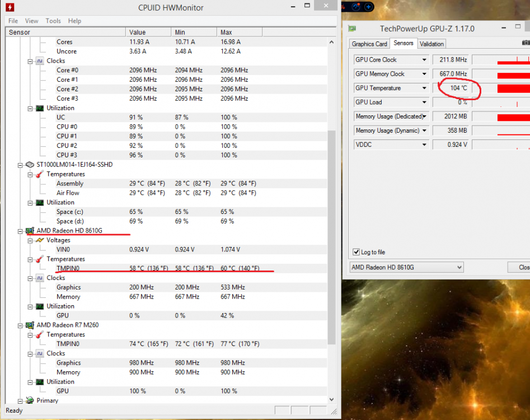The height and width of the screenshot is (420, 530).
Task: Click the ST1000LM014 hard drive icon
Action: click(x=30, y=165)
